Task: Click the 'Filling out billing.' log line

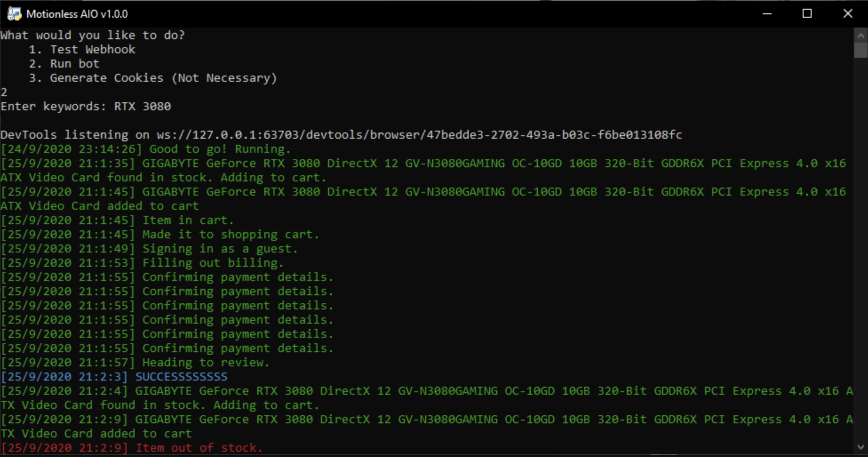Action: [x=142, y=263]
